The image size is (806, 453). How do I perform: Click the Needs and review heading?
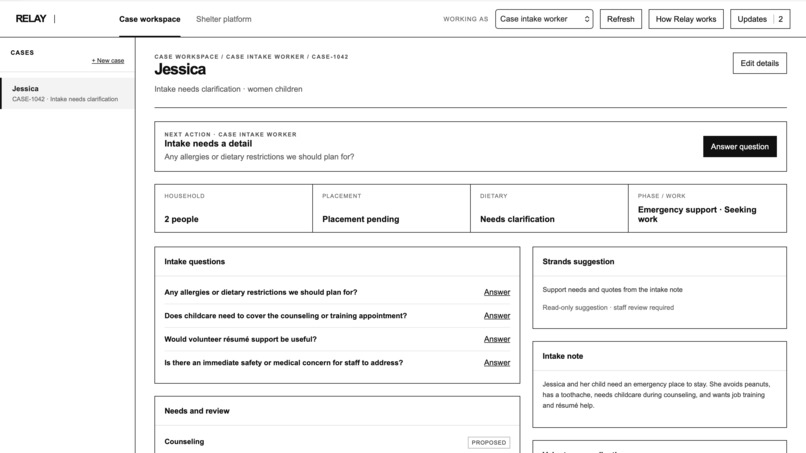tap(197, 411)
